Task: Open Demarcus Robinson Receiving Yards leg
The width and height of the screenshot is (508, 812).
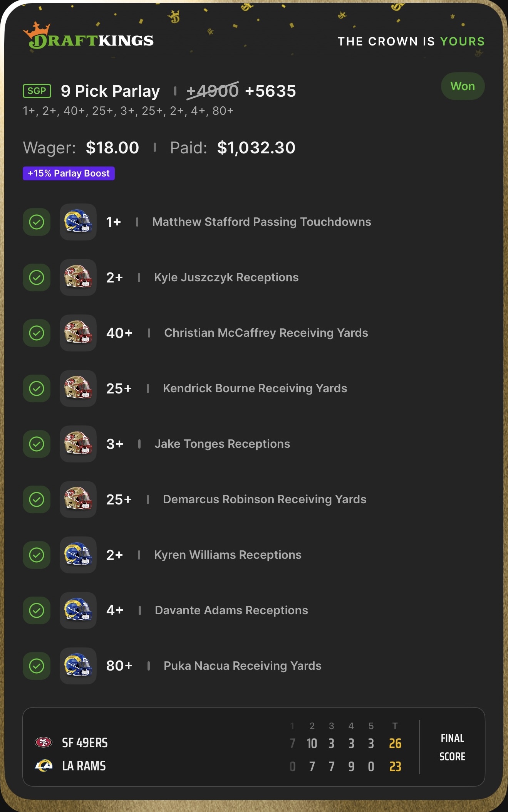Action: pos(264,499)
